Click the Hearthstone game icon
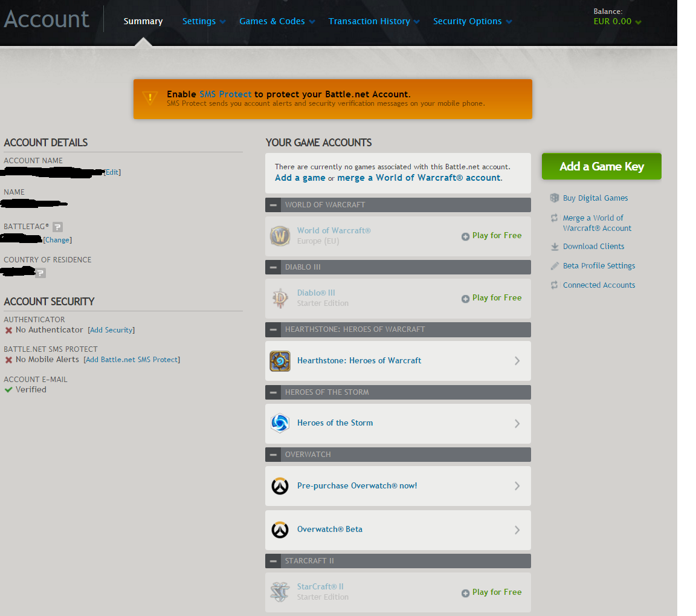The image size is (696, 616). [x=280, y=361]
